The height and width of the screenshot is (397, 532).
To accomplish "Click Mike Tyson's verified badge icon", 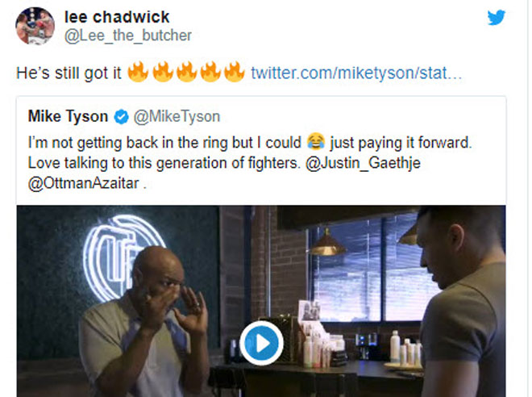I will [121, 117].
